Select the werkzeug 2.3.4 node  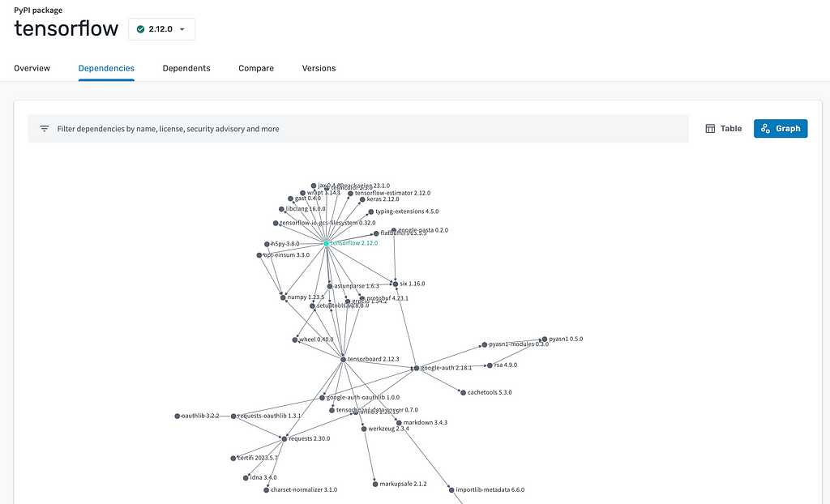coord(364,429)
